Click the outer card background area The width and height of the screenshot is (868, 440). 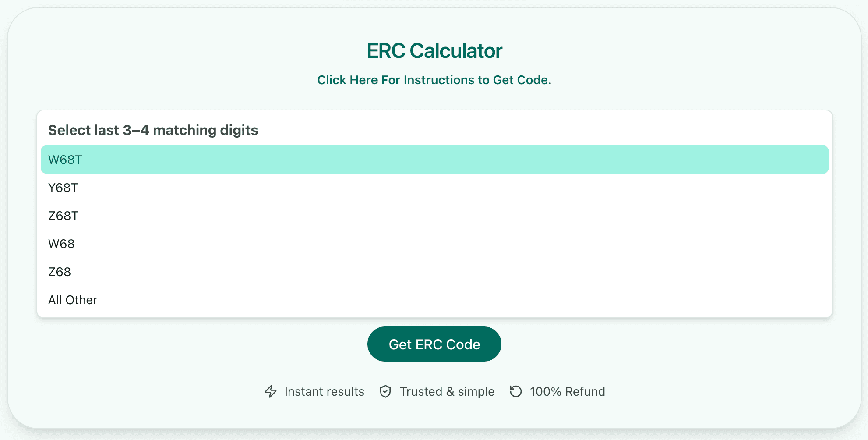click(x=434, y=421)
